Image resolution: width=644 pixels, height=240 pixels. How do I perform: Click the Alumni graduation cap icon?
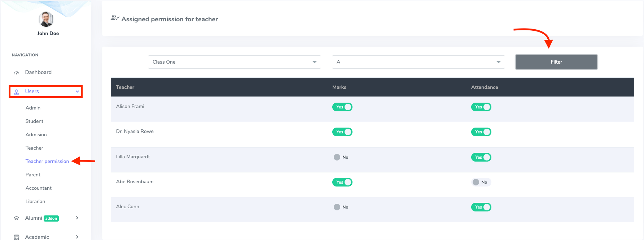tap(17, 218)
